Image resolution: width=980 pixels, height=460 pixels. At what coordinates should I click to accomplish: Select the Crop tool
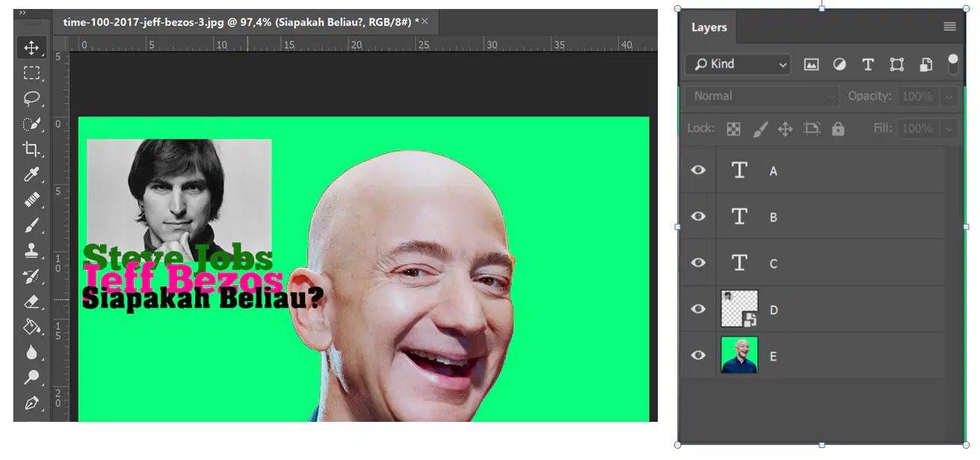(31, 149)
